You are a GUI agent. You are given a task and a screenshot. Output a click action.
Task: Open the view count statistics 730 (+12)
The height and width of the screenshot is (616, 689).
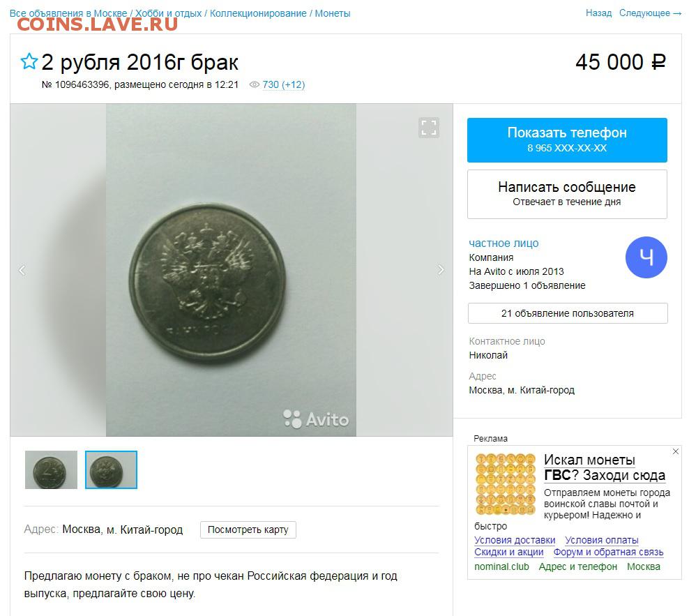pyautogui.click(x=283, y=84)
